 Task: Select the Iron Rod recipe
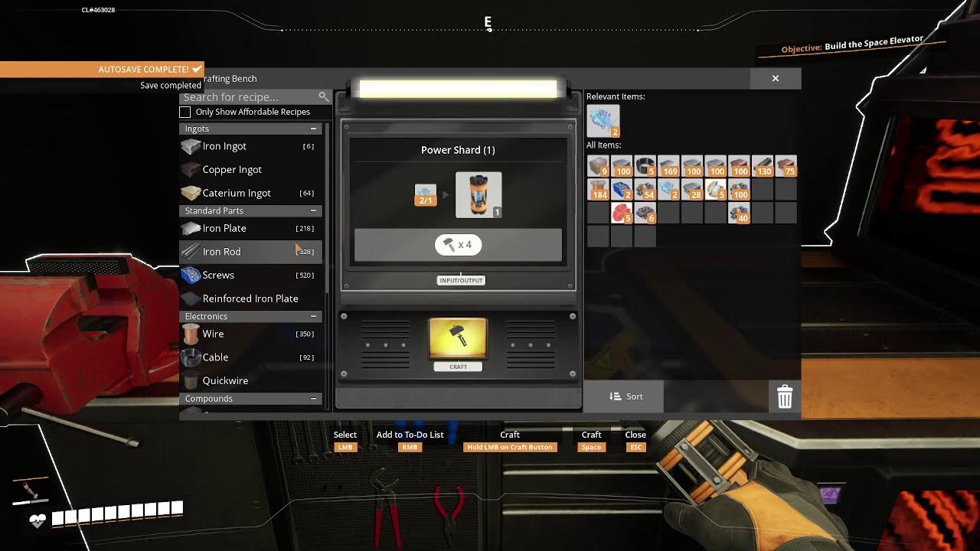click(x=250, y=252)
